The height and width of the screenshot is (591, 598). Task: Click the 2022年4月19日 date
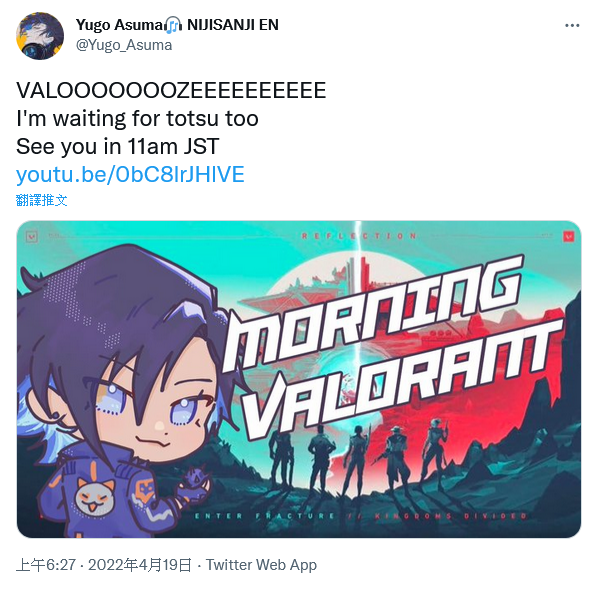pyautogui.click(x=140, y=565)
